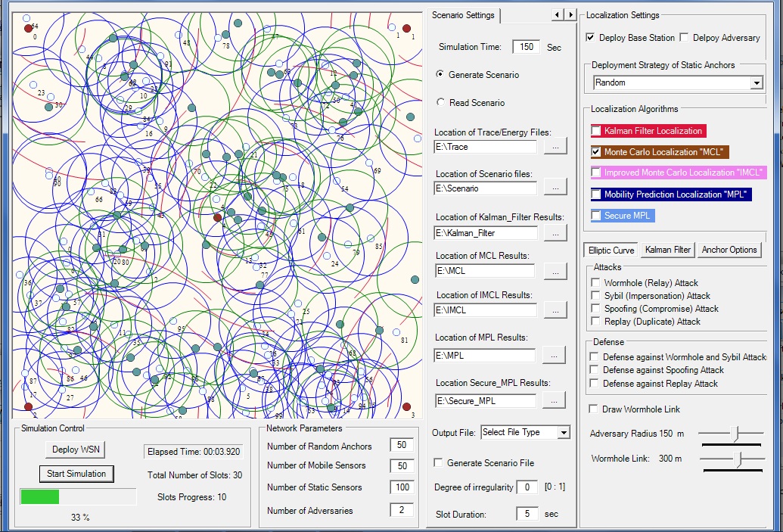Enable Sybil (Impersonation) Attack
783x532 pixels.
(x=595, y=296)
